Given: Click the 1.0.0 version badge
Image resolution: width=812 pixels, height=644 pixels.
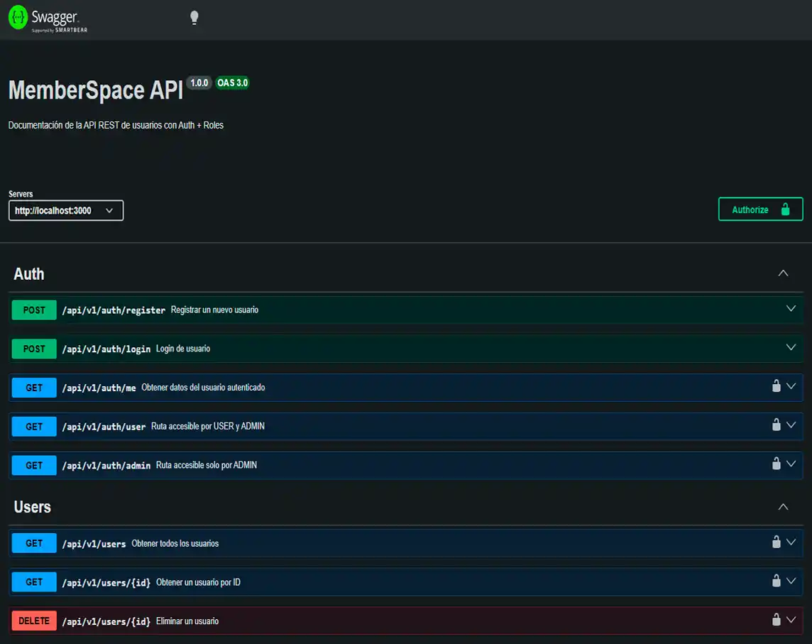Looking at the screenshot, I should (199, 83).
